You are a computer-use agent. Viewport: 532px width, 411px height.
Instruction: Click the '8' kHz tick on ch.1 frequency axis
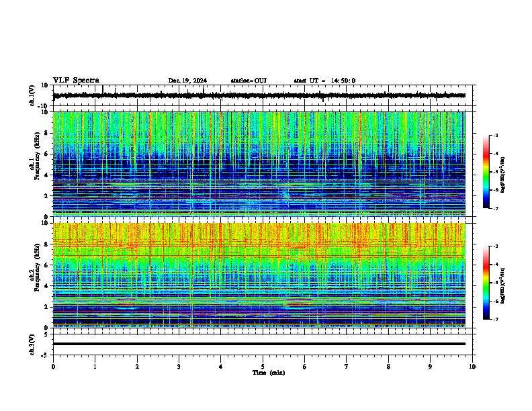click(x=46, y=133)
